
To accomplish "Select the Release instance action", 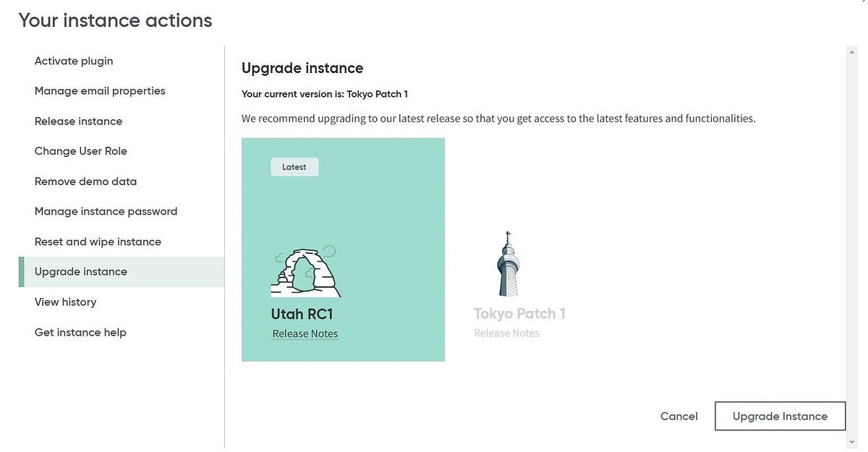I will pos(78,121).
